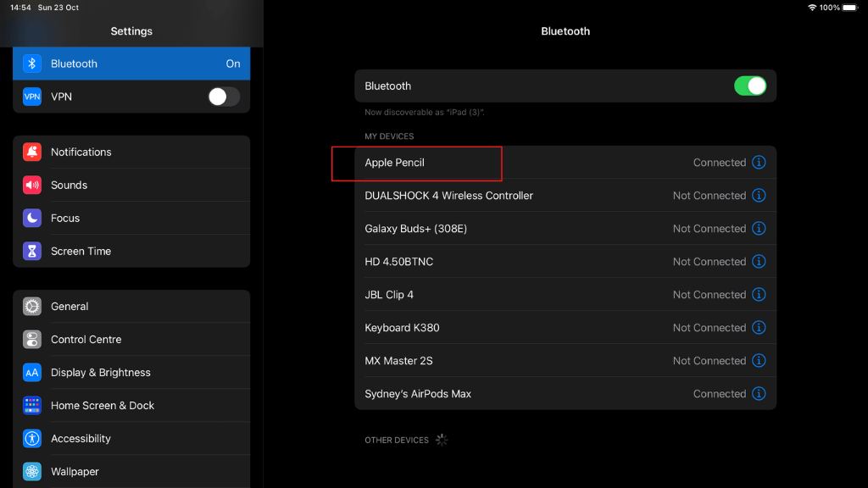The height and width of the screenshot is (488, 868).
Task: Click the Sun 23 Oct date
Action: 58,8
